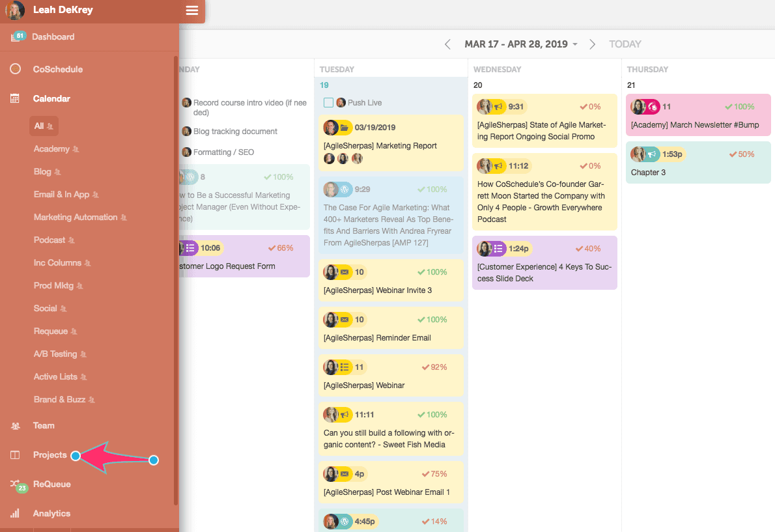Open Team section label

point(44,425)
